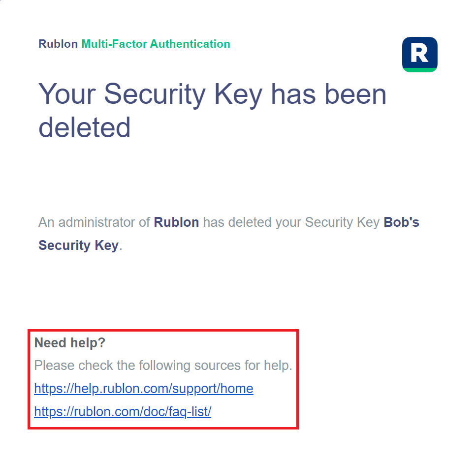Click the "Need help?" heading
Image resolution: width=476 pixels, height=459 pixels.
click(70, 342)
